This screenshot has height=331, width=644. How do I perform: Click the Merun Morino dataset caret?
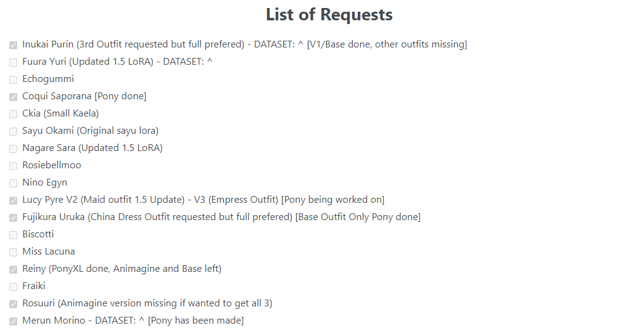[x=142, y=320]
